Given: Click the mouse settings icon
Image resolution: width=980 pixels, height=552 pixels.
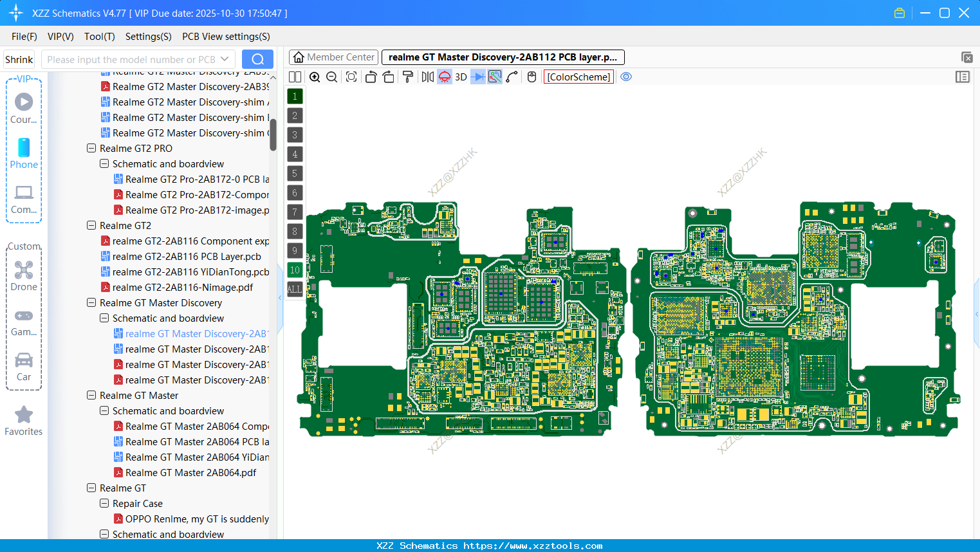Looking at the screenshot, I should click(532, 77).
